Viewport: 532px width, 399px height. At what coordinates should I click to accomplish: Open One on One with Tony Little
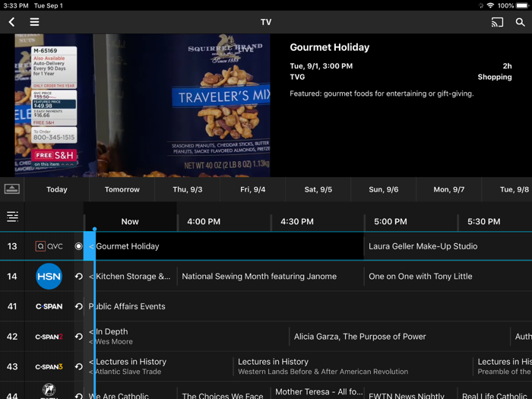pos(448,276)
